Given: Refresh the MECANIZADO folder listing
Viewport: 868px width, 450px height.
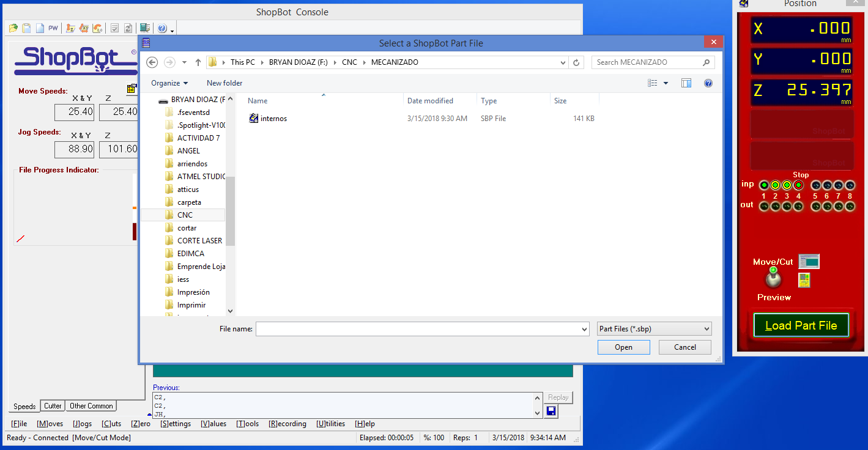Looking at the screenshot, I should tap(576, 62).
